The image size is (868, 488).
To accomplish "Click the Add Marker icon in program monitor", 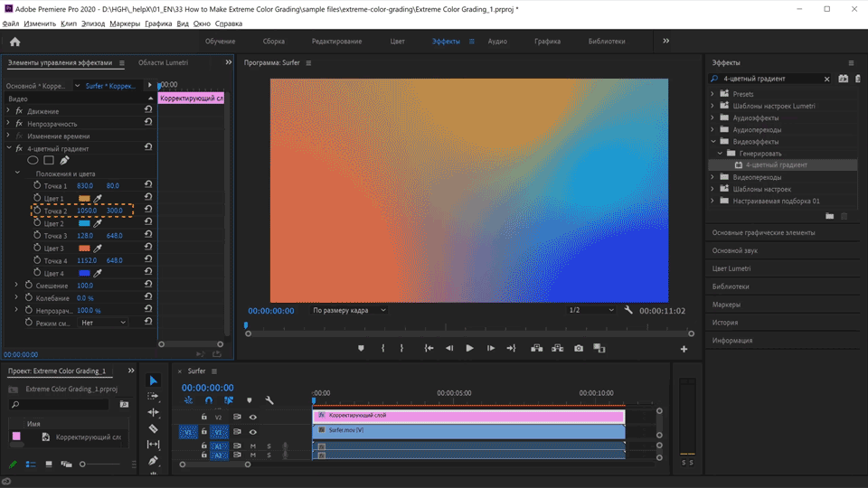I will 361,348.
